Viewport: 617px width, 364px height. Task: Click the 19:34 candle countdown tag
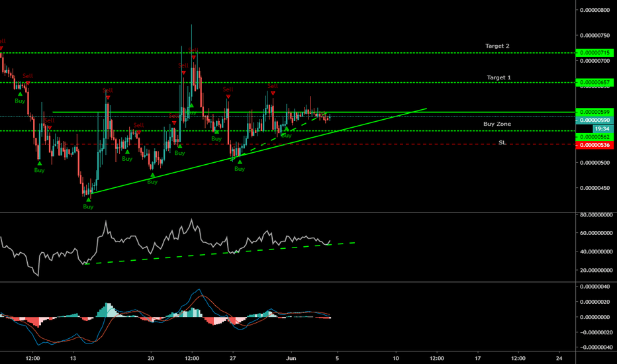602,128
